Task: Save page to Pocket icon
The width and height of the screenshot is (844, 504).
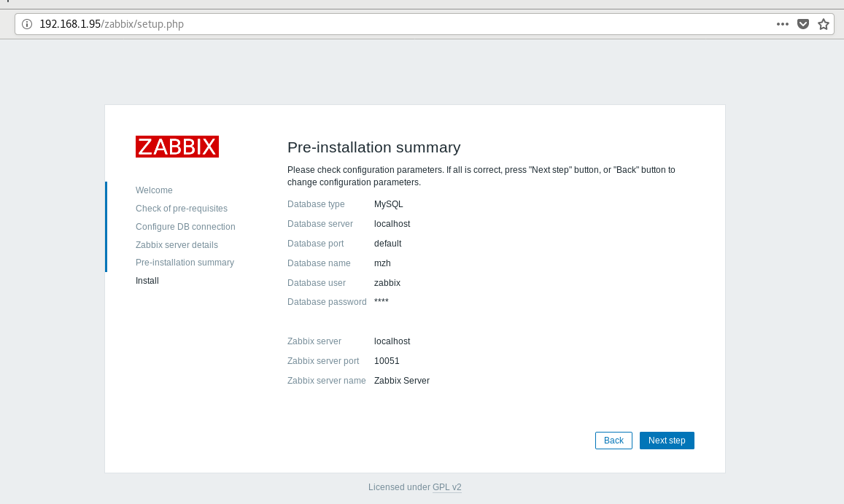Action: 803,24
